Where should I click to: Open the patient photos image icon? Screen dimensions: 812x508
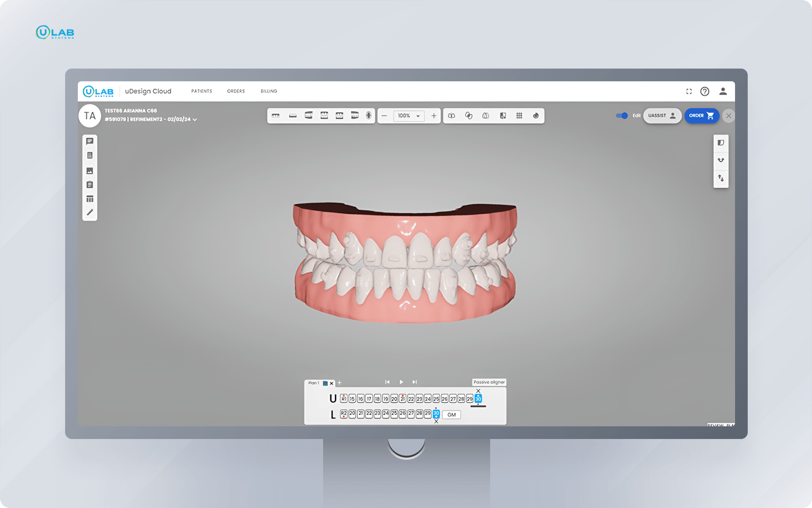[90, 171]
